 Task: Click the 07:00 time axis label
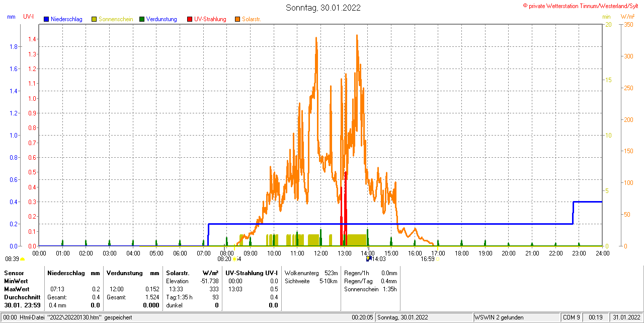203,253
